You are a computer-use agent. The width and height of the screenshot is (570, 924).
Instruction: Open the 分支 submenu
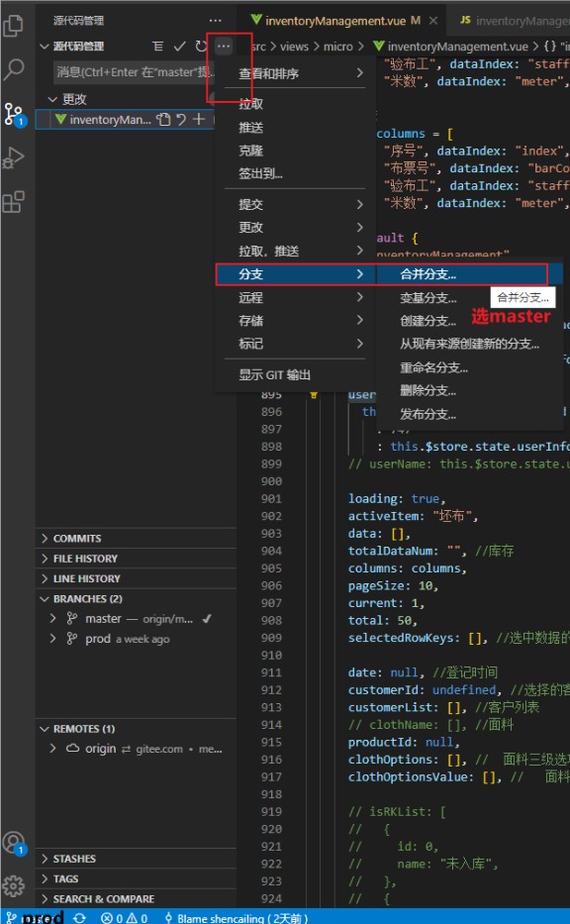(296, 274)
